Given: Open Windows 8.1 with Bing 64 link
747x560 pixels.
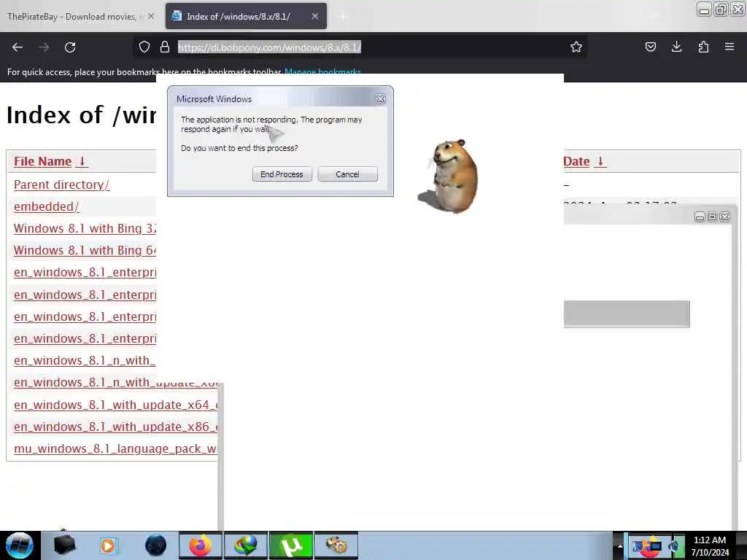Looking at the screenshot, I should 85,251.
